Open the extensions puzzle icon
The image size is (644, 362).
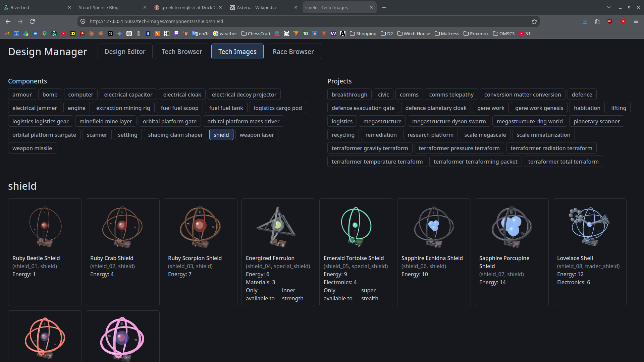tap(597, 21)
